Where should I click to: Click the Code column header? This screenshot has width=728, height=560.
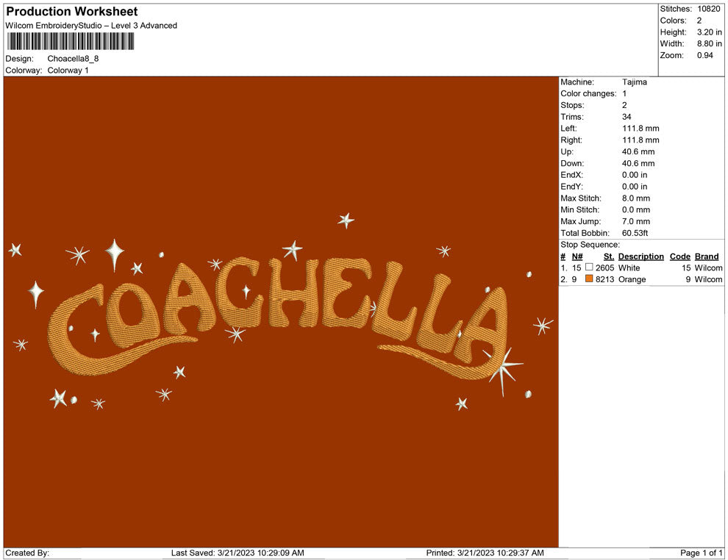pos(679,256)
